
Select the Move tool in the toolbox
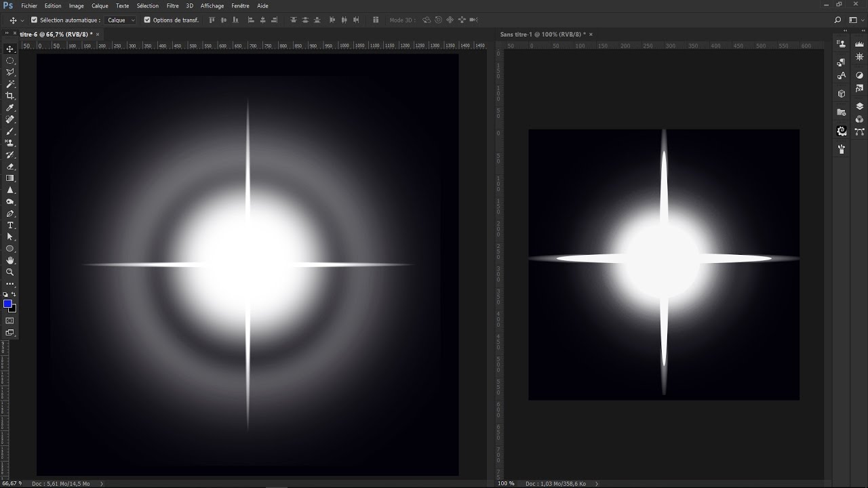pos(10,49)
